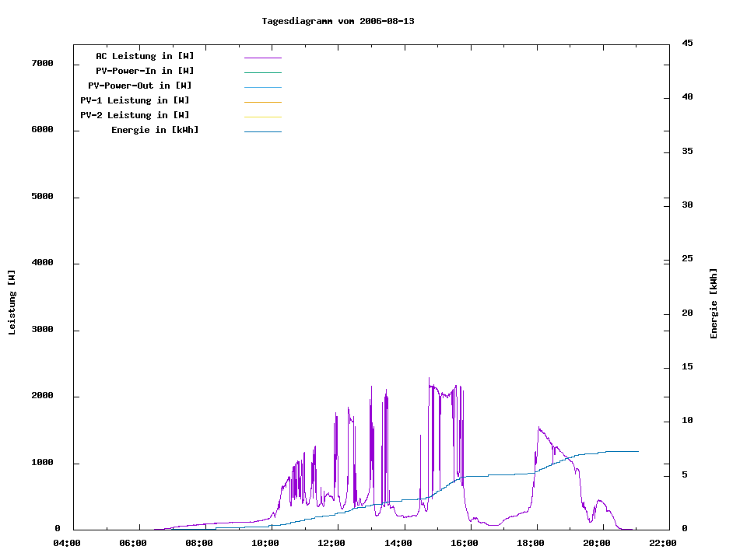Click the right axis title Energie [kWh]

tap(714, 303)
